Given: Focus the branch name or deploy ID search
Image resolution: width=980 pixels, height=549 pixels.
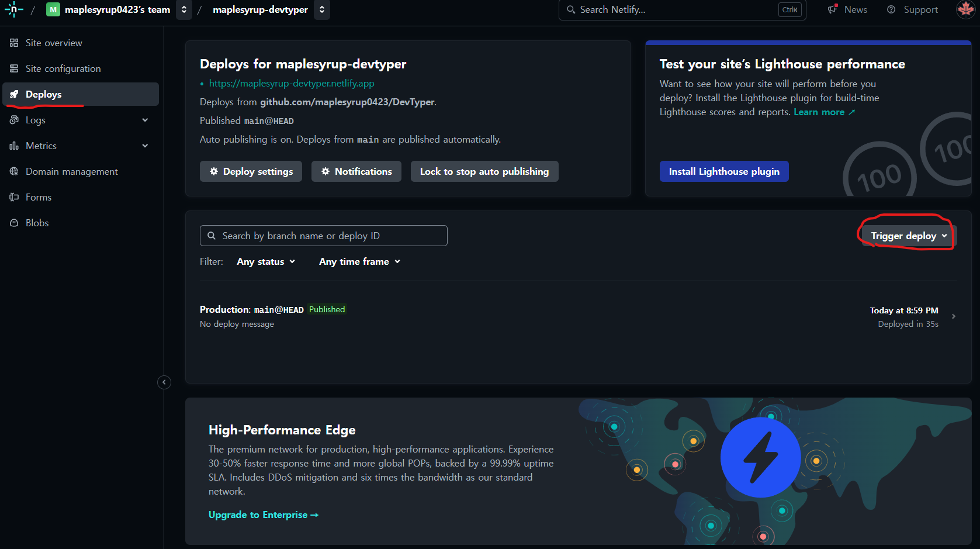Looking at the screenshot, I should [324, 236].
